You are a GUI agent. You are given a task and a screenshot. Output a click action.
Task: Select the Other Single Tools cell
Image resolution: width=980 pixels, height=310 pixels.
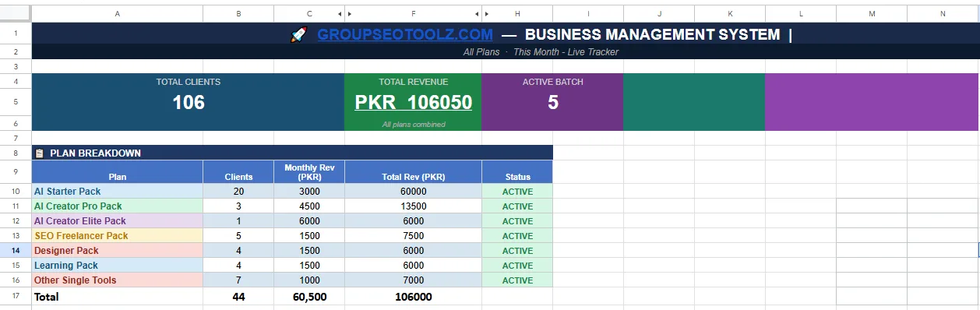point(117,280)
